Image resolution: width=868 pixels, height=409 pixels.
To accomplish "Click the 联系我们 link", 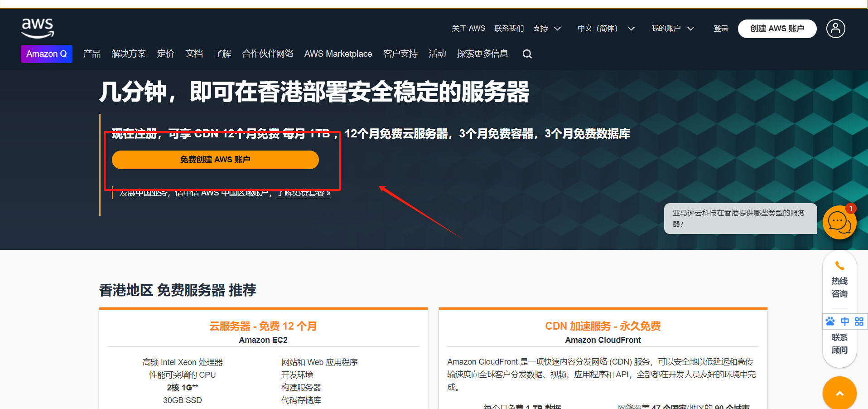I will (x=509, y=29).
